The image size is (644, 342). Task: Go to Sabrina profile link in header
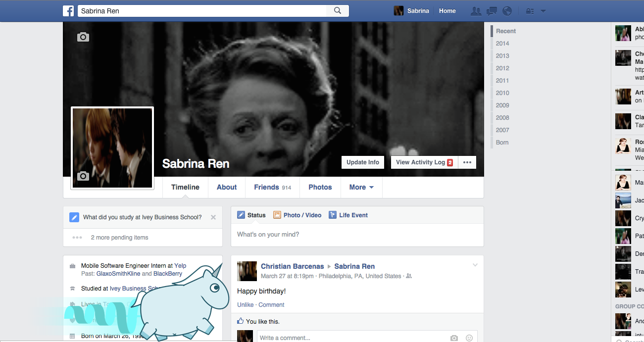coord(418,11)
